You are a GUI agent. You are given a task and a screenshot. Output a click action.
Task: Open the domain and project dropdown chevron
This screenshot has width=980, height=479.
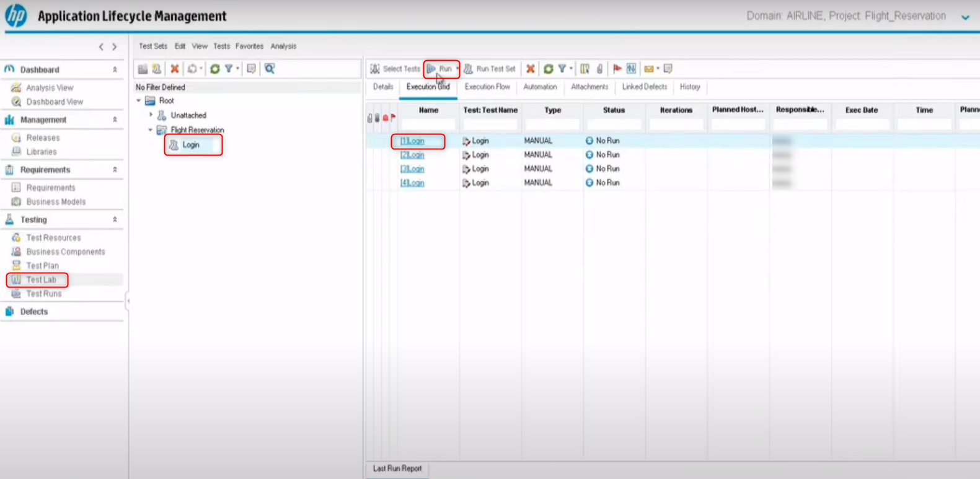(965, 17)
